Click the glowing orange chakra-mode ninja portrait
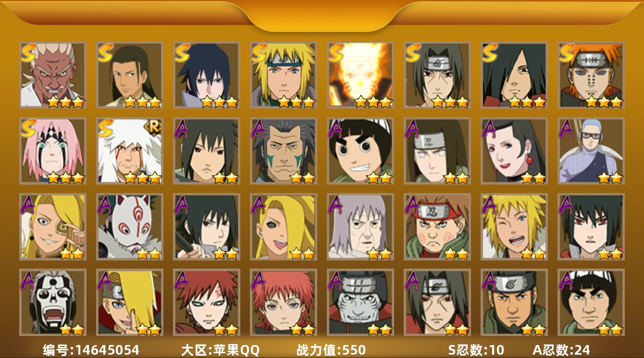 [360, 75]
